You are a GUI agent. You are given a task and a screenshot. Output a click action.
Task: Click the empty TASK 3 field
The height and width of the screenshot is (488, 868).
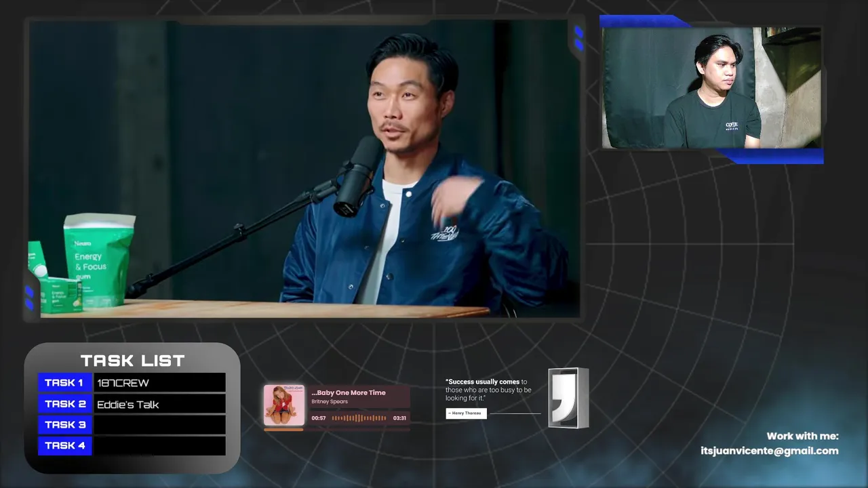(159, 425)
